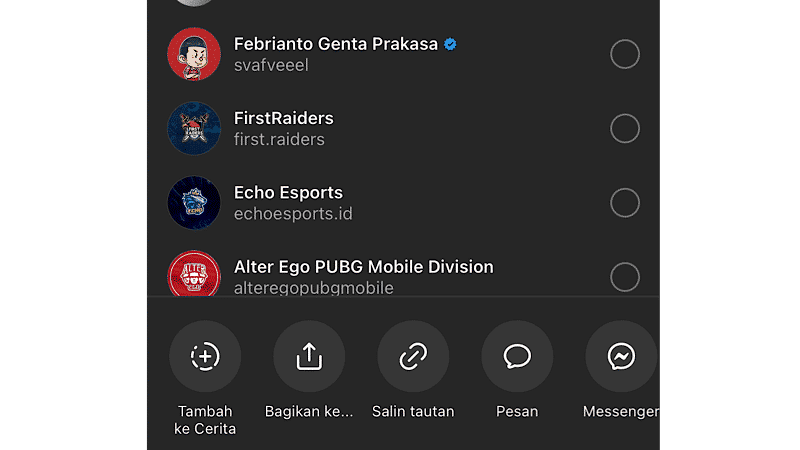Viewport: 800px width, 450px height.
Task: Choose the Echo Esports name in the list
Action: point(288,193)
